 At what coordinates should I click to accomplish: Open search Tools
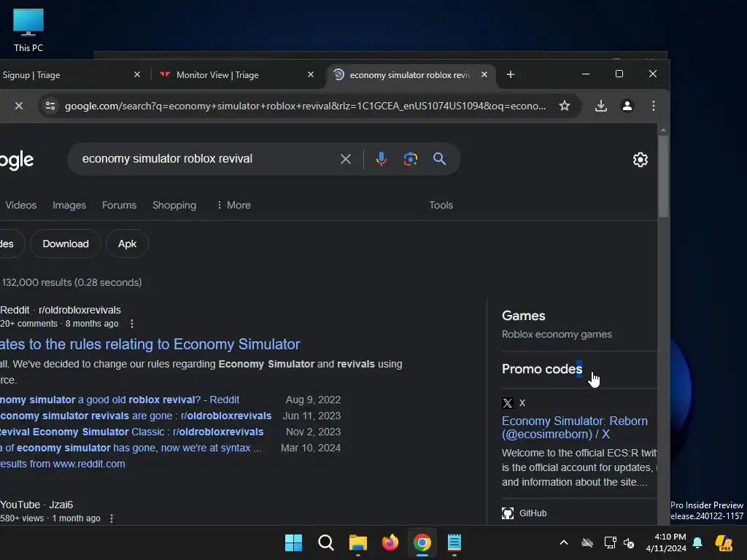(441, 205)
